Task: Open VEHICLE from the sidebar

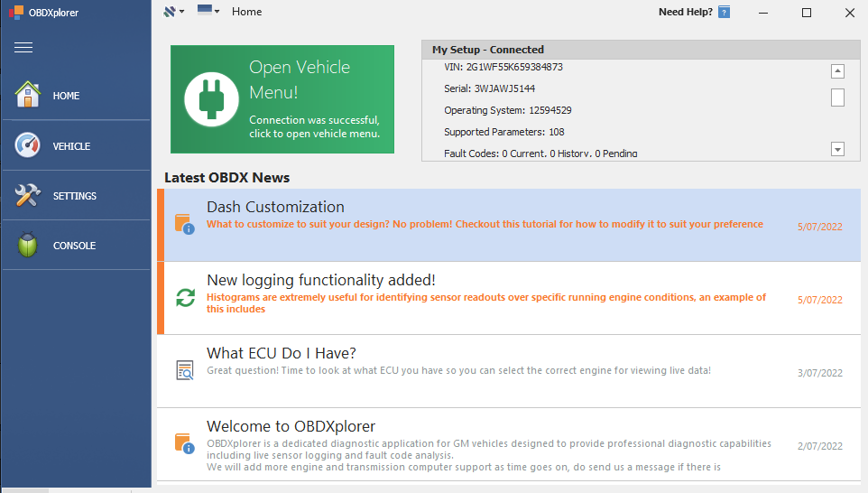Action: click(77, 145)
